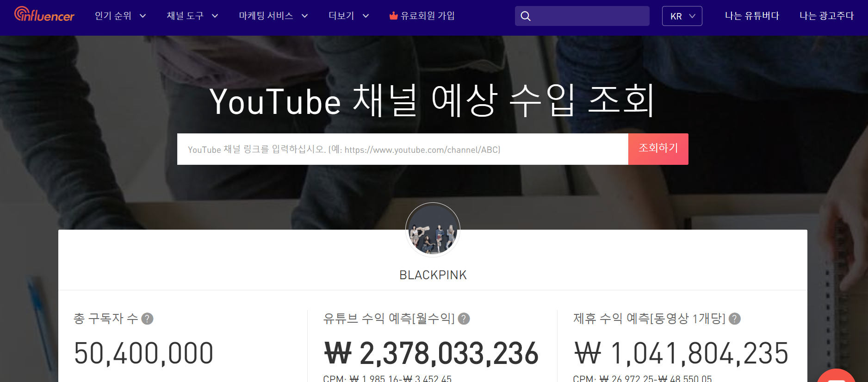Click the BLACKPINK channel name
Image resolution: width=868 pixels, height=382 pixels.
click(x=433, y=275)
